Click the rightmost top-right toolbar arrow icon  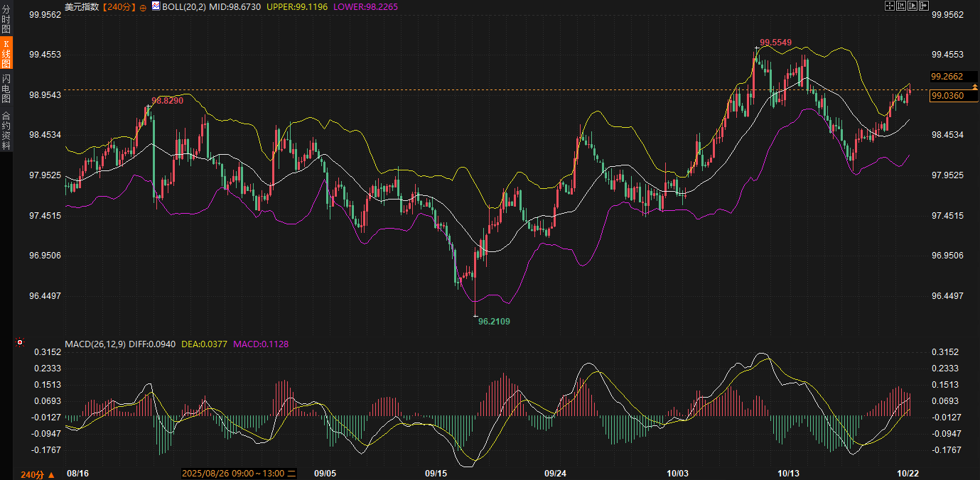(x=925, y=6)
